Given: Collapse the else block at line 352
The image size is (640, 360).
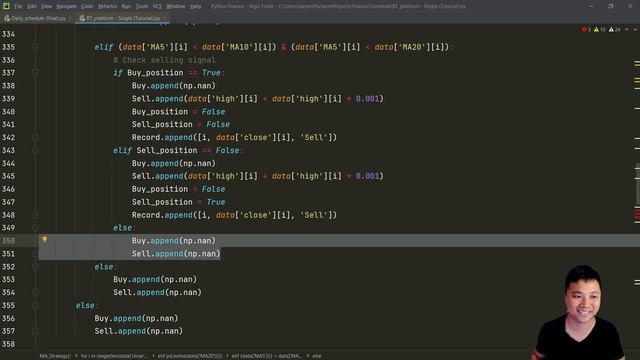Looking at the screenshot, I should [x=36, y=267].
